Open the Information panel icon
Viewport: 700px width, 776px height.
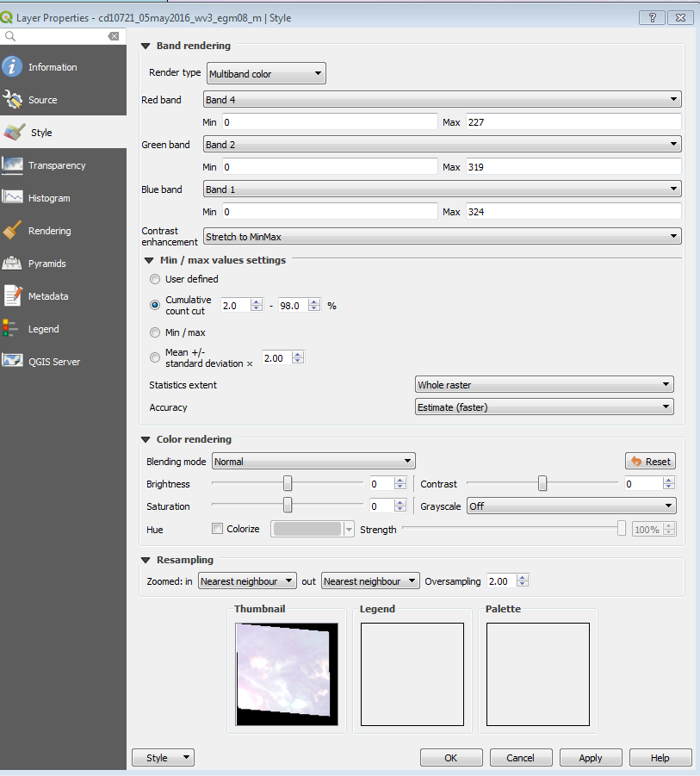click(x=12, y=67)
